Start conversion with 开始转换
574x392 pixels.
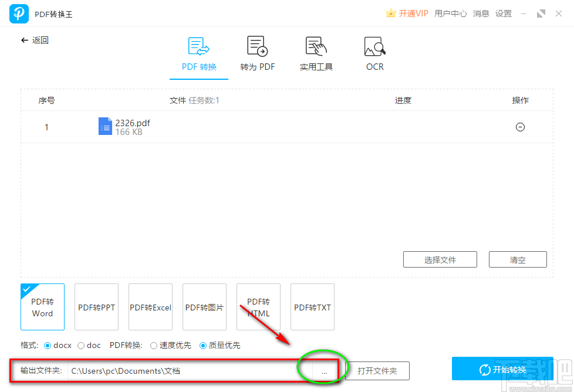click(502, 369)
